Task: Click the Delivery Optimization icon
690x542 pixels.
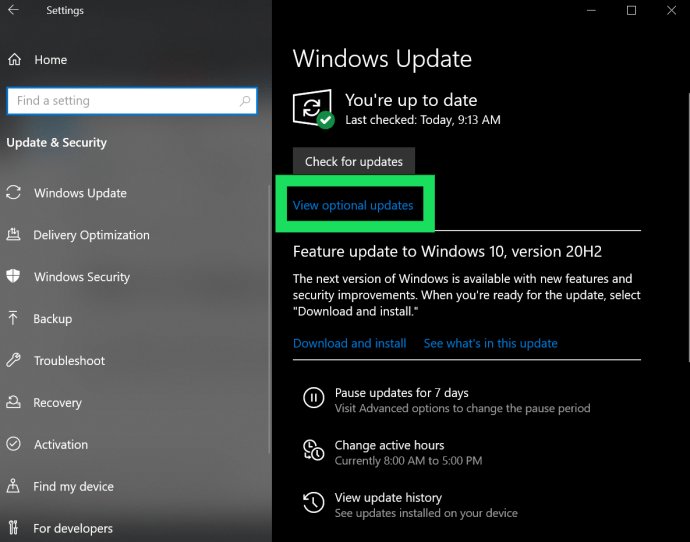Action: pyautogui.click(x=13, y=234)
